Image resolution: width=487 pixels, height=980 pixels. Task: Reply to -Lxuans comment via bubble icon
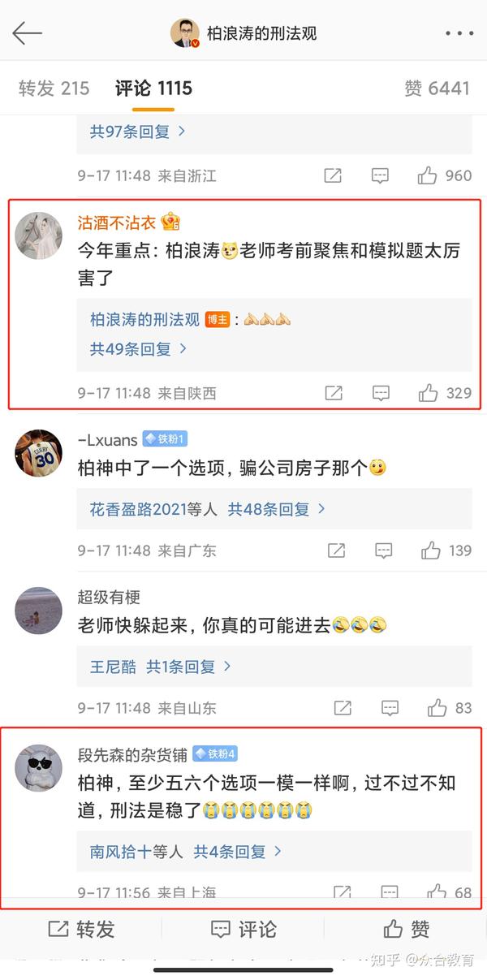pyautogui.click(x=384, y=550)
